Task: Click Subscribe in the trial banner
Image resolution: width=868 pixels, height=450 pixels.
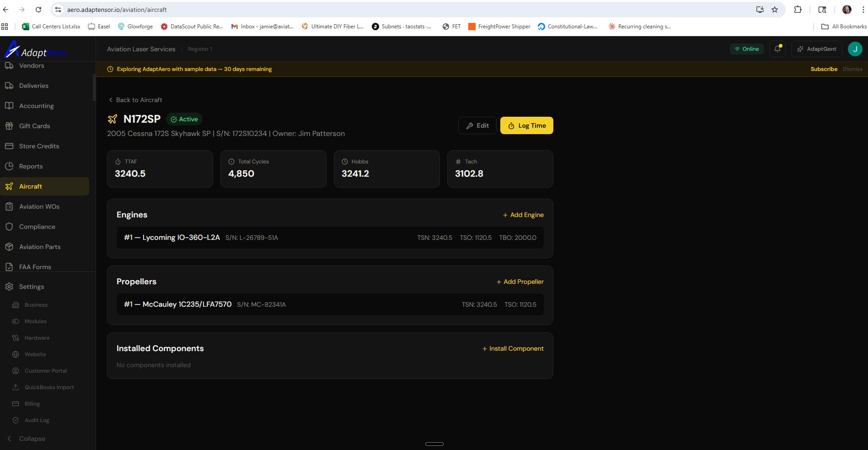Action: coord(824,69)
